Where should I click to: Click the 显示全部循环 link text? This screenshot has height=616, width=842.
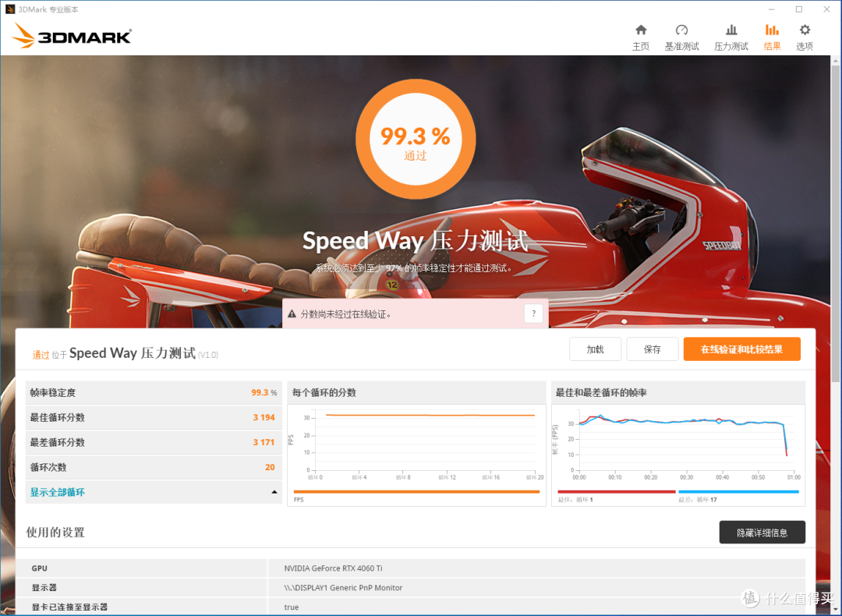tap(58, 492)
